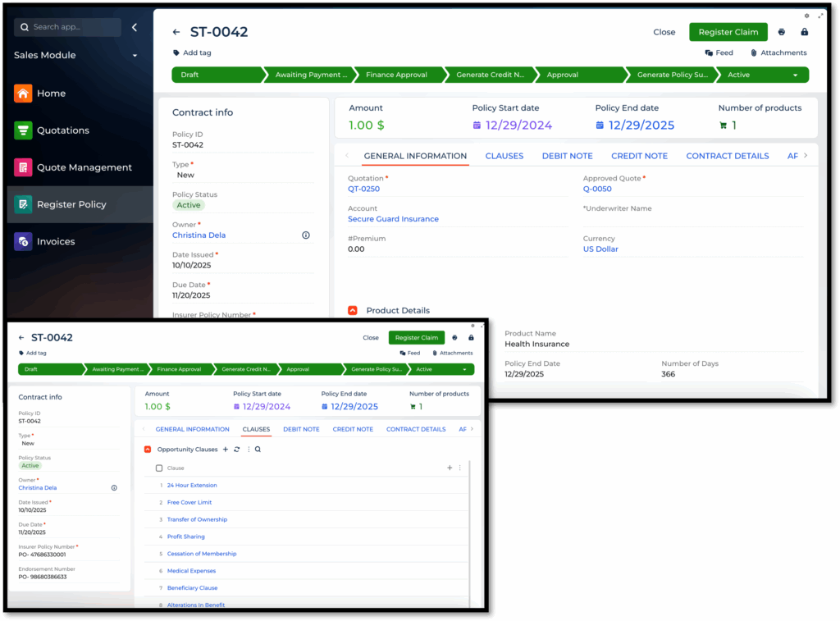Add a clause using plus beside Opportunity Clauses heading
Viewport: 840px width, 621px height.
point(226,450)
